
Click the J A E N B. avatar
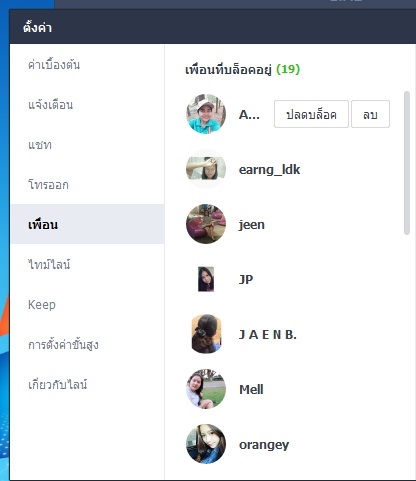[x=206, y=334]
